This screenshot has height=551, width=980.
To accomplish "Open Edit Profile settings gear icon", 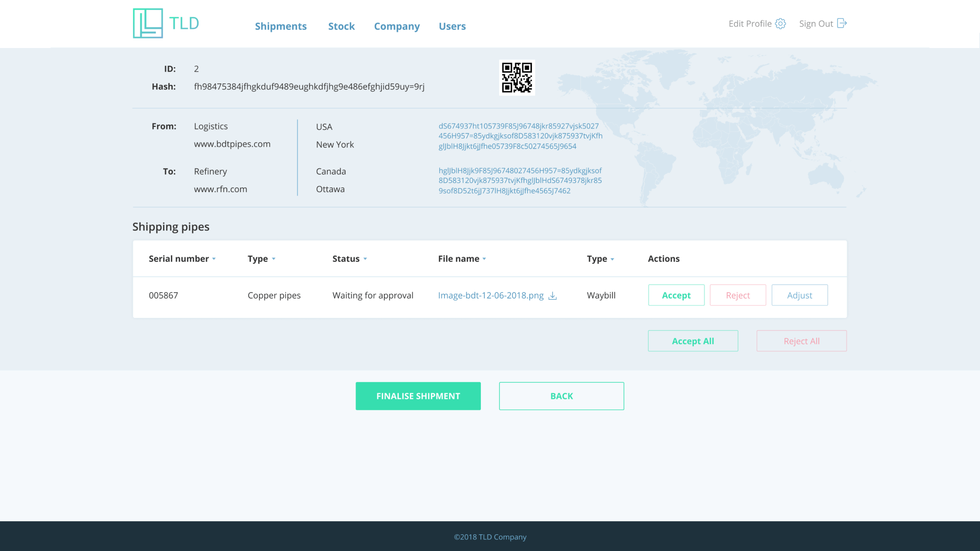I will pyautogui.click(x=781, y=23).
